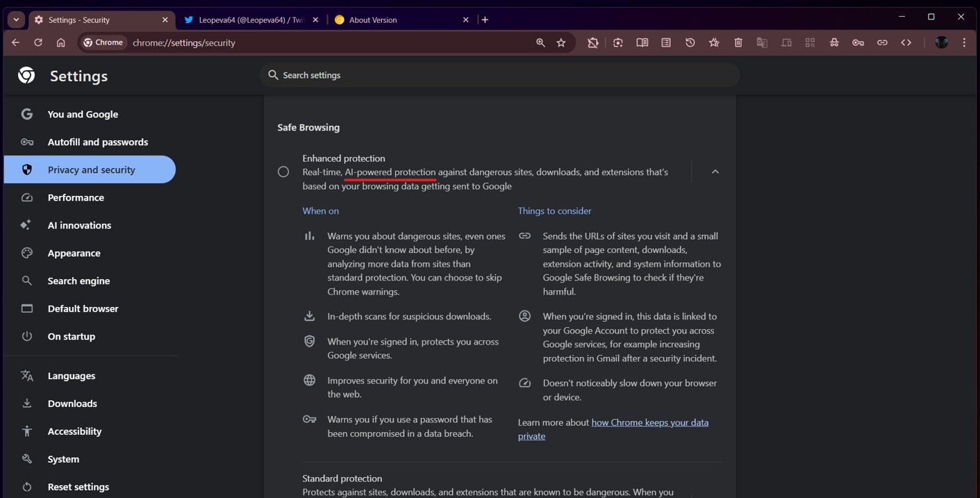Viewport: 980px width, 498px height.
Task: Open Developer tools code brackets icon
Action: [x=906, y=42]
